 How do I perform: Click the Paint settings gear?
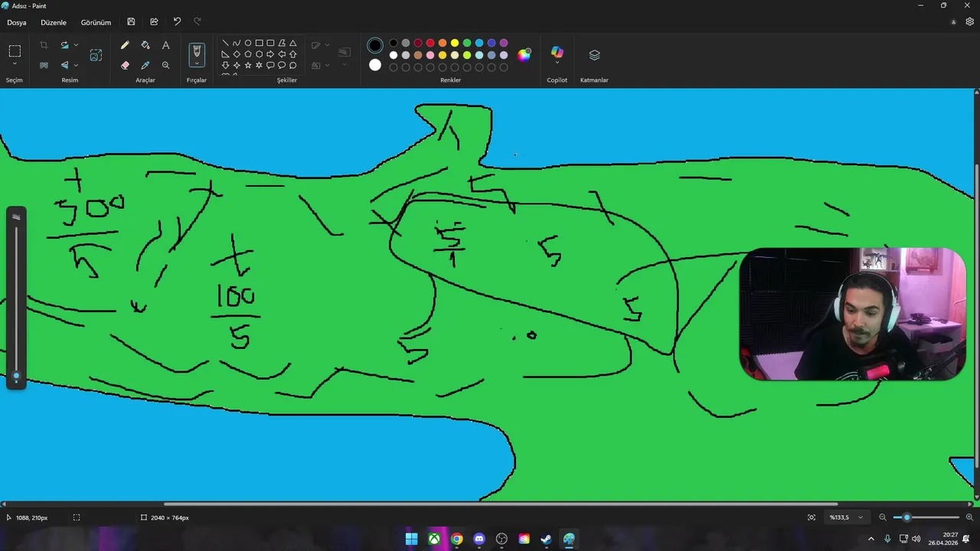coord(969,22)
